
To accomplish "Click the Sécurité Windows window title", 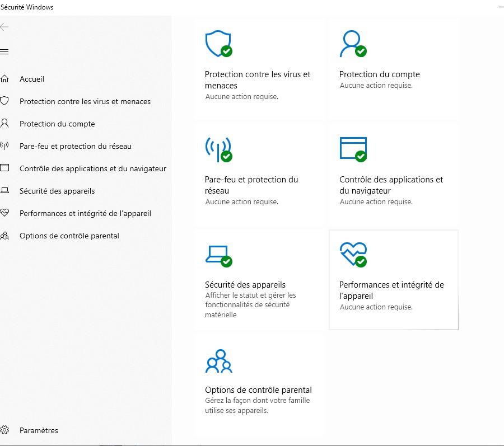I will coord(27,7).
